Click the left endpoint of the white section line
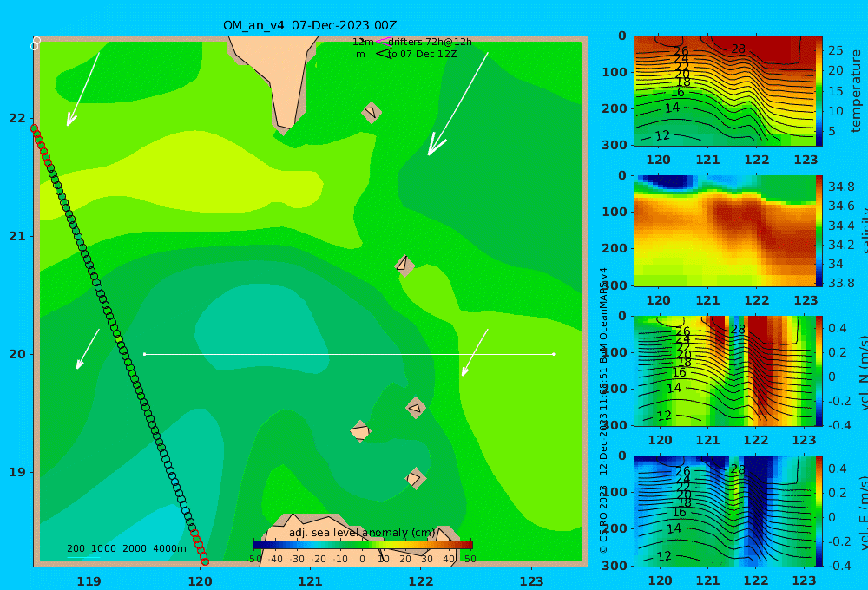Image resolution: width=868 pixels, height=590 pixels. point(144,354)
